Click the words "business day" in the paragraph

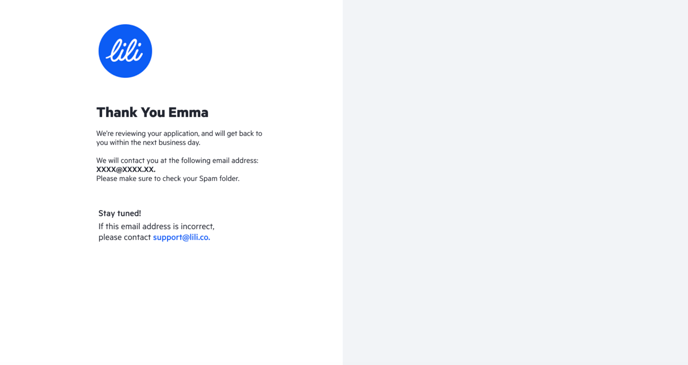[x=179, y=143]
